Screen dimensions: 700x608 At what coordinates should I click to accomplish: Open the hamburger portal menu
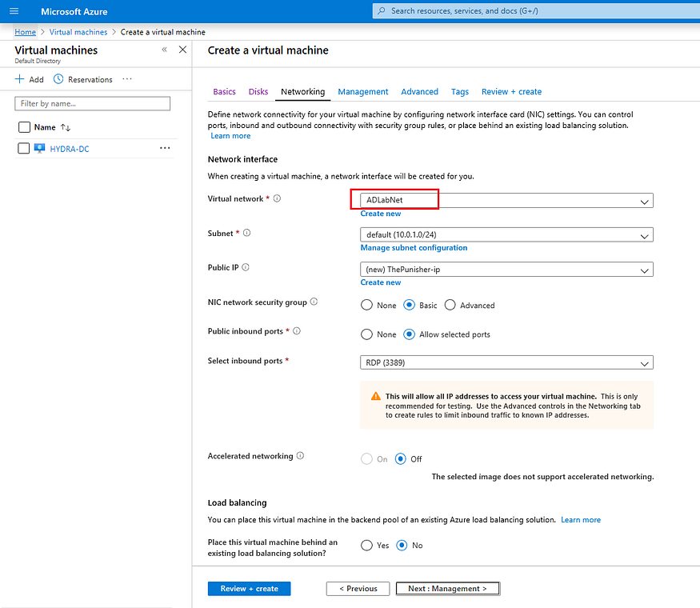click(x=14, y=11)
